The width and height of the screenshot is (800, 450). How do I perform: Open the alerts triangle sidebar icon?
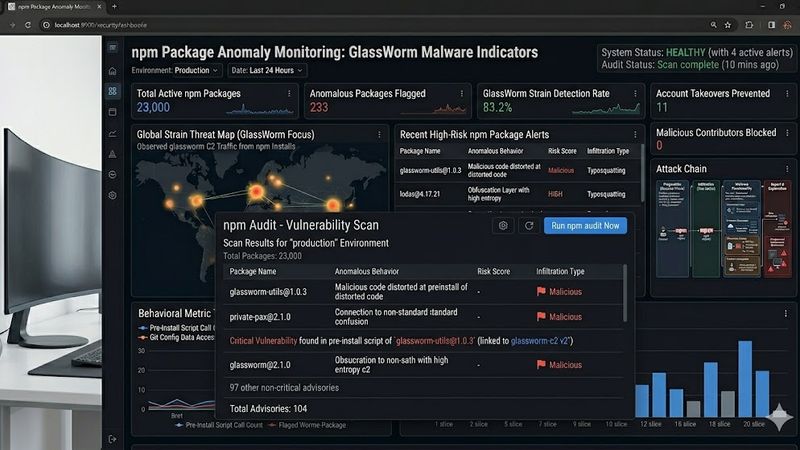click(113, 154)
